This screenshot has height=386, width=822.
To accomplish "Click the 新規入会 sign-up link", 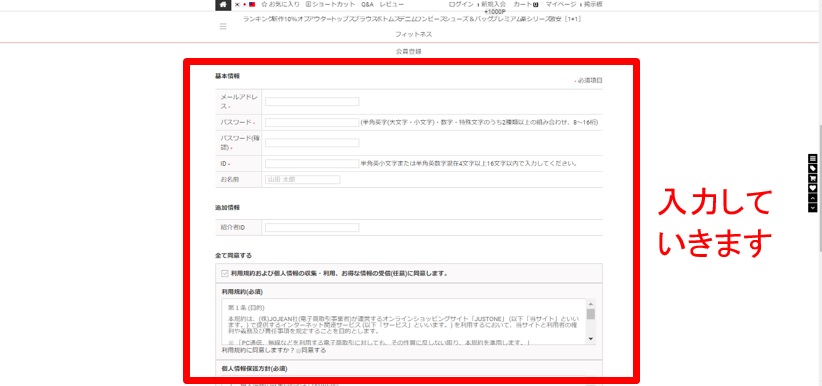I will pos(493,4).
